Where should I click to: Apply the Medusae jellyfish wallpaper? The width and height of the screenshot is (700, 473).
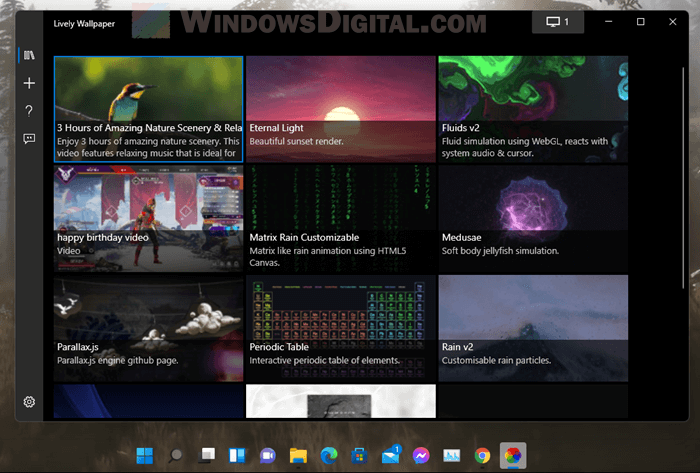click(533, 219)
